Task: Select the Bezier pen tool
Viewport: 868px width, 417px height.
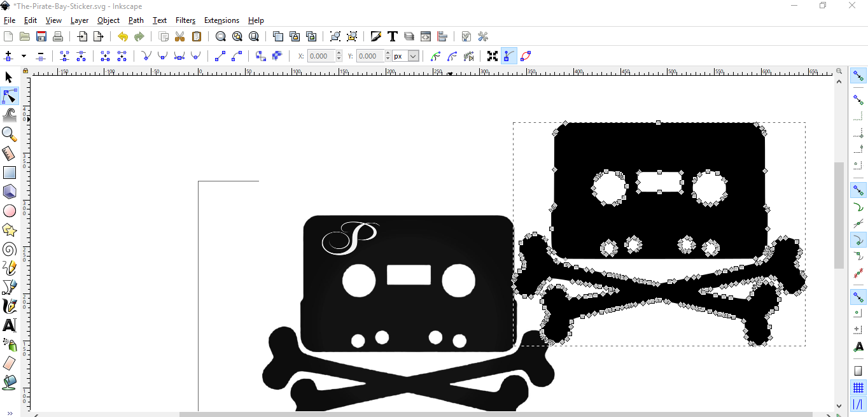Action: (x=9, y=287)
